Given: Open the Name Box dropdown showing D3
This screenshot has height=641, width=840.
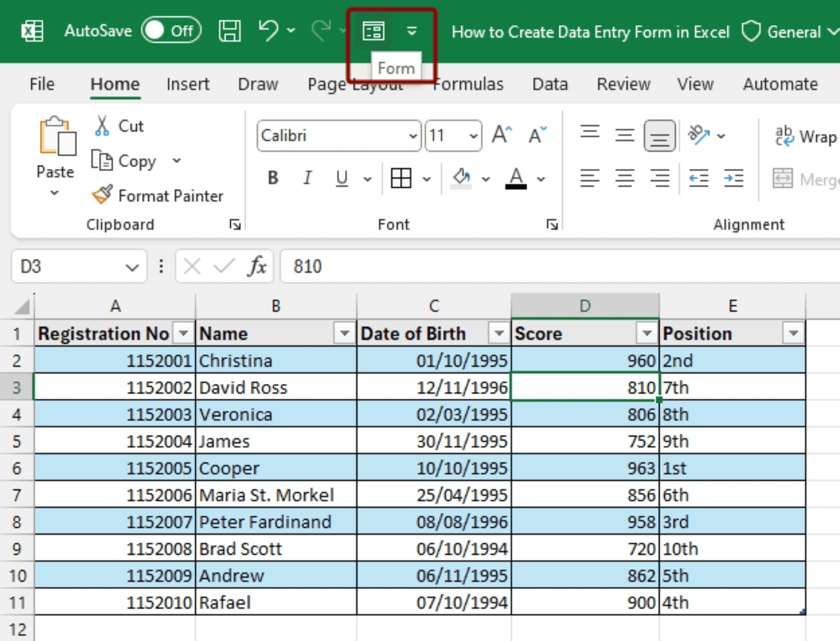Looking at the screenshot, I should coord(132,267).
